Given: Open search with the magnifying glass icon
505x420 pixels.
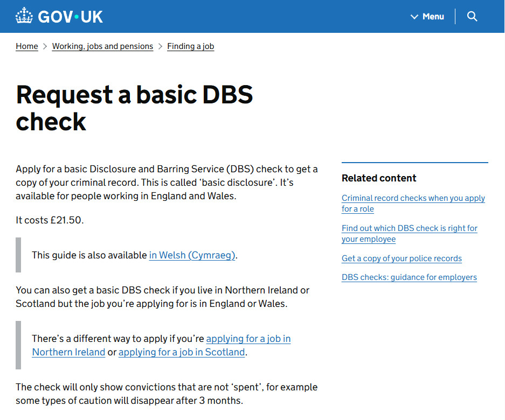Looking at the screenshot, I should point(472,17).
